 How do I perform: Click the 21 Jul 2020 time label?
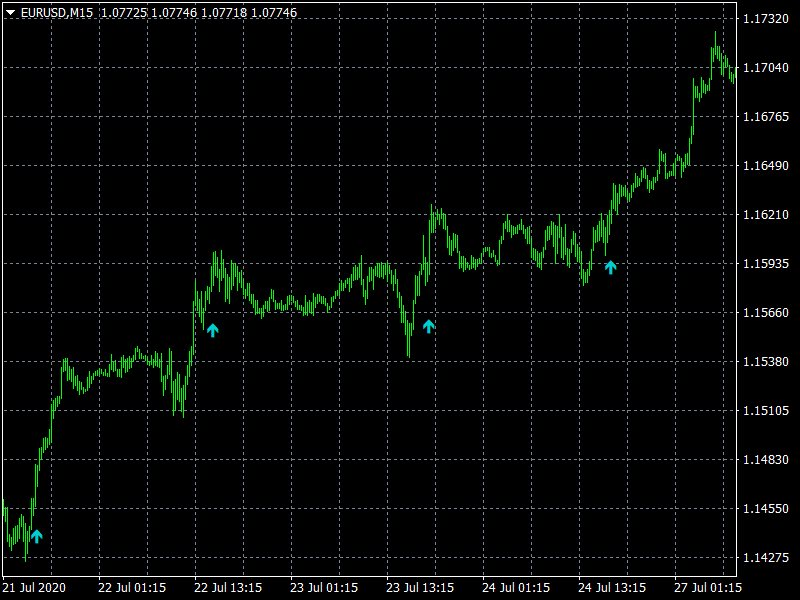click(35, 587)
